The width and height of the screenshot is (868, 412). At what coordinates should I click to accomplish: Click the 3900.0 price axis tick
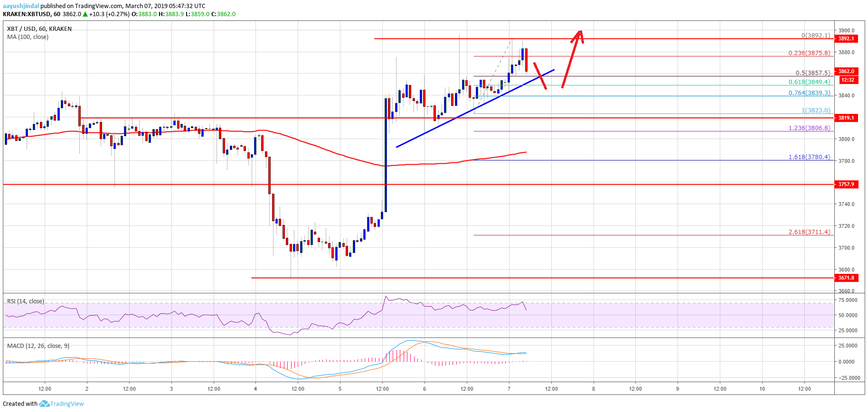coord(846,30)
